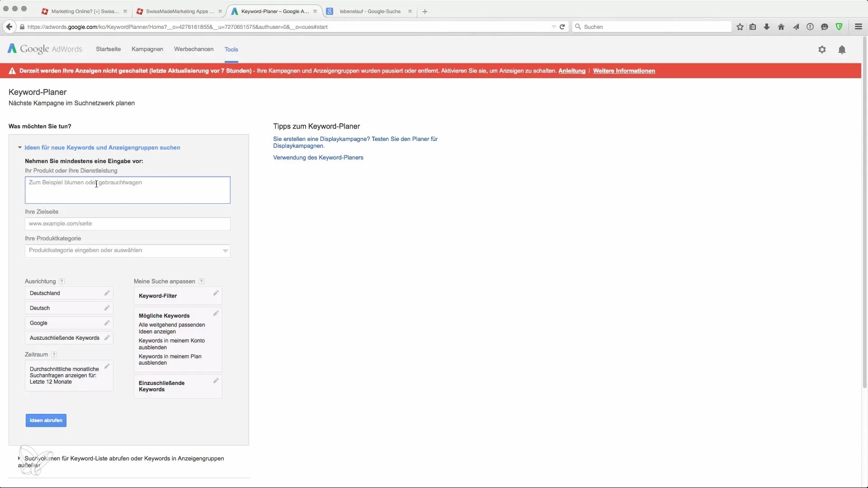Click pencil icon for Einzuschließende Keywords
Screen dimensions: 868x488
pos(216,381)
